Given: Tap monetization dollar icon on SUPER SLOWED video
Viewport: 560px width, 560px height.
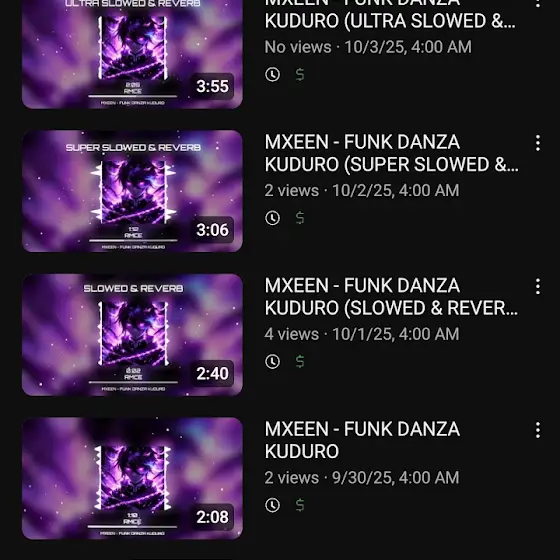Looking at the screenshot, I should click(x=300, y=218).
